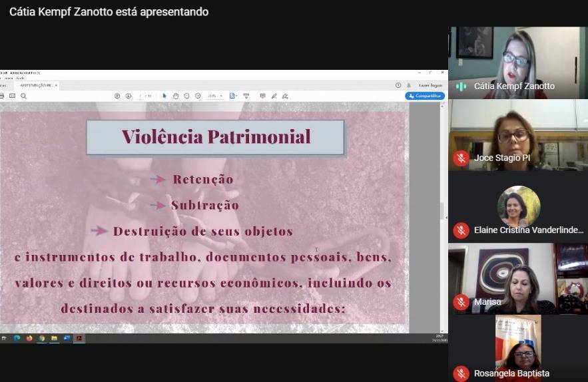Click the Fazer logon sign-in link

[x=430, y=85]
